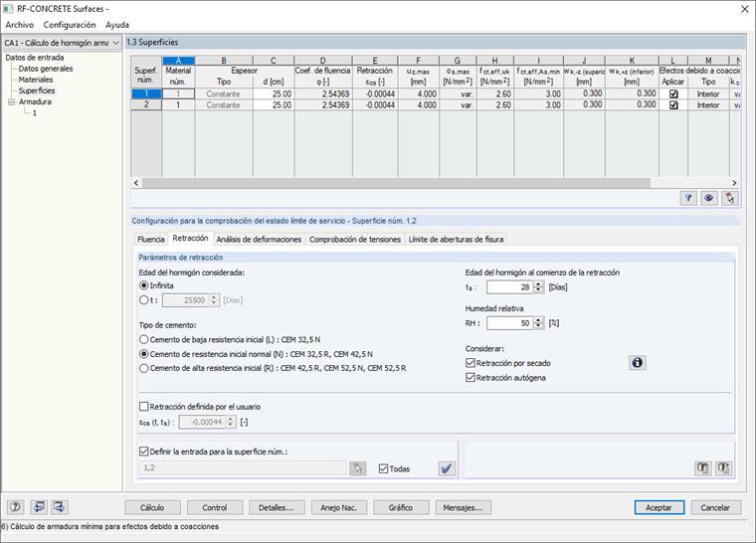Click the second defaults icon at panel bottom right

pos(723,468)
